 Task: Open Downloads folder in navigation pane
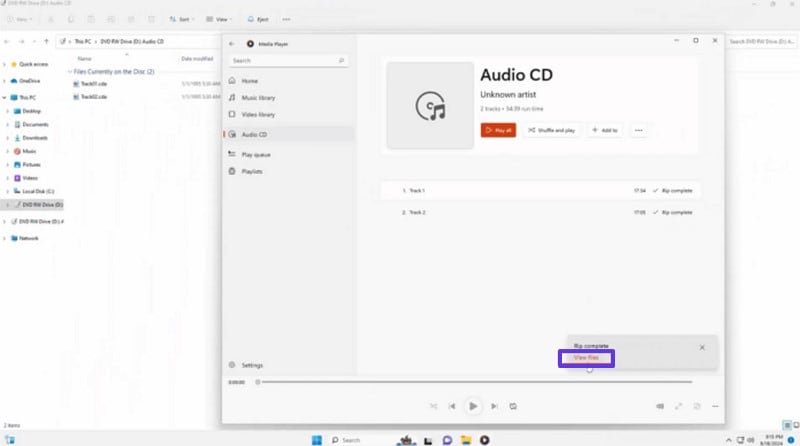click(35, 138)
